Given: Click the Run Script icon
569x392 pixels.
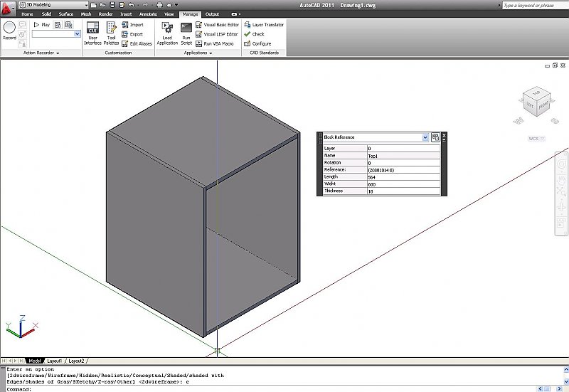Looking at the screenshot, I should point(186,33).
